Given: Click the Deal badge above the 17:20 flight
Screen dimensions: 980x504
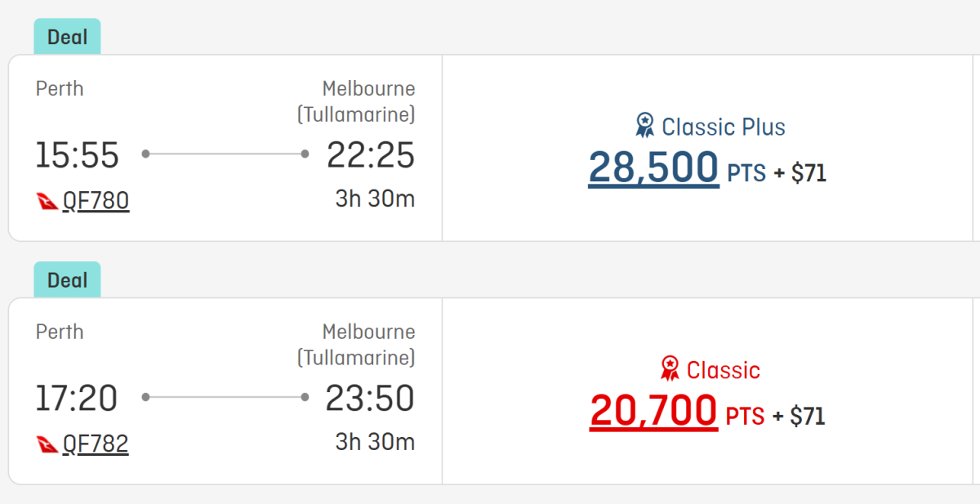Looking at the screenshot, I should point(67,280).
